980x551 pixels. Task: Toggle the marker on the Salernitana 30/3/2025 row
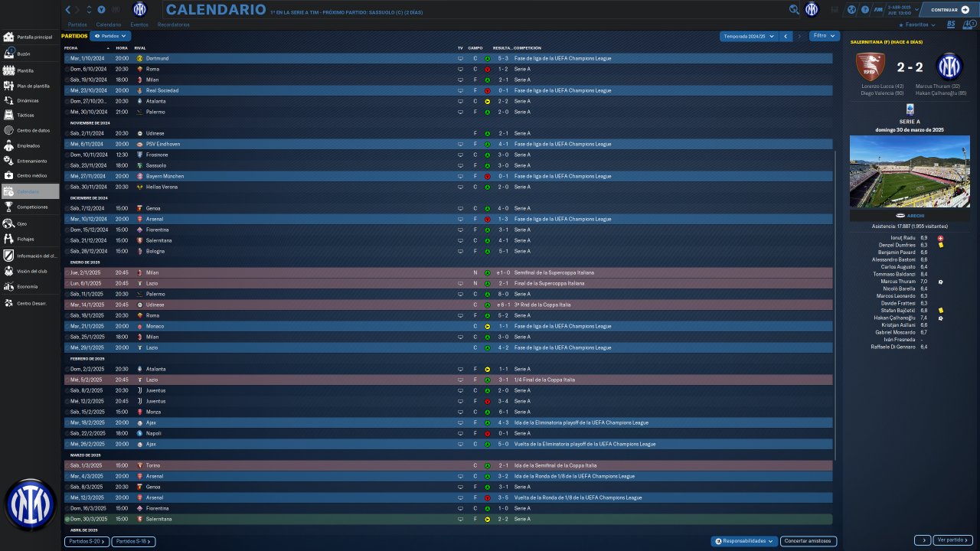pyautogui.click(x=67, y=519)
